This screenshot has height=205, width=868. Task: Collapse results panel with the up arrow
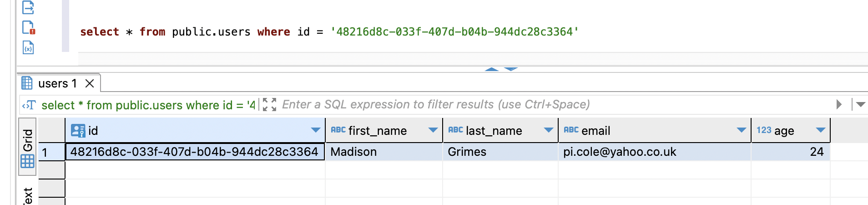492,69
